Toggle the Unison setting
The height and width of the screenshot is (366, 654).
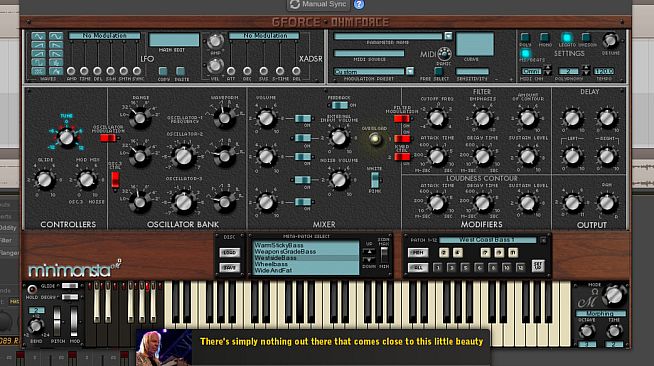tap(586, 37)
